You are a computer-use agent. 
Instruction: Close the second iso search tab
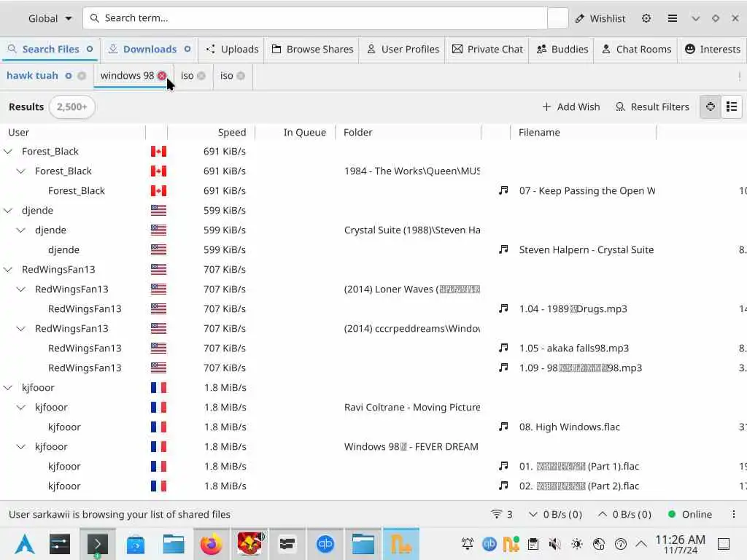click(241, 76)
